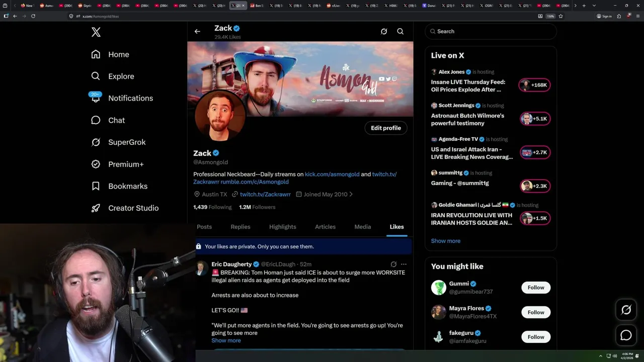The height and width of the screenshot is (362, 644).
Task: Click the back arrow beside Zack
Action: [197, 31]
